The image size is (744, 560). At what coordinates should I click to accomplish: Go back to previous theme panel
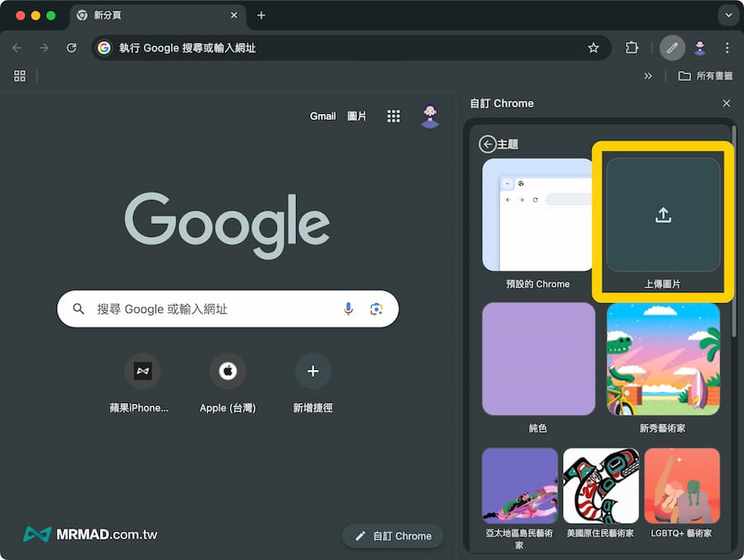(x=488, y=145)
